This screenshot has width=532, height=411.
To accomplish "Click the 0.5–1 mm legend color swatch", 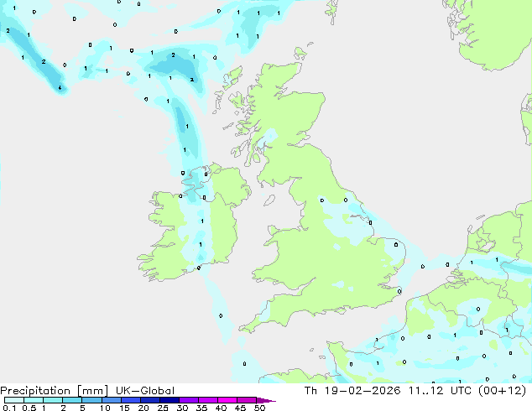I will pos(34,400).
